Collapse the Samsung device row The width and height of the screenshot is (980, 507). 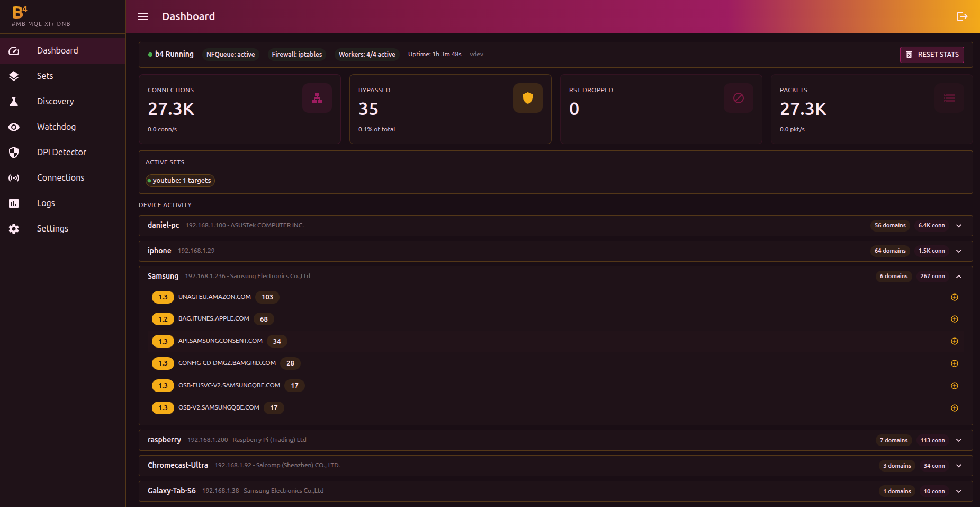[958, 277]
